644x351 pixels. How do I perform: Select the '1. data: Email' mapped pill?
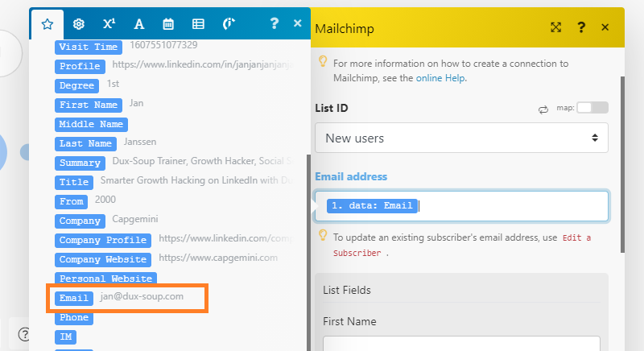[x=372, y=205]
